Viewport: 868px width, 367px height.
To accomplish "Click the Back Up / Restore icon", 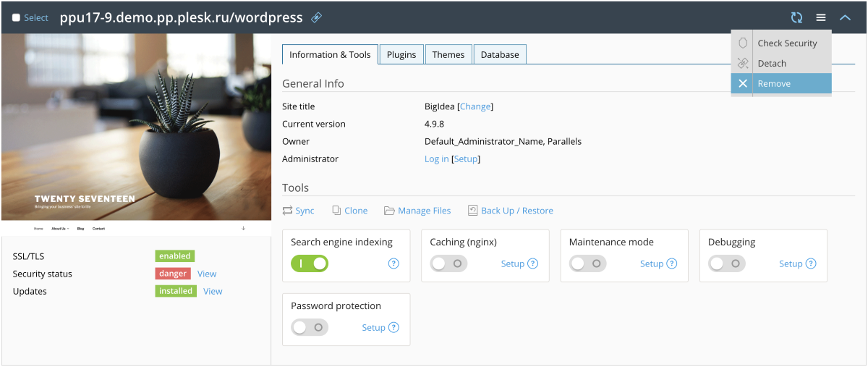I will [x=472, y=211].
